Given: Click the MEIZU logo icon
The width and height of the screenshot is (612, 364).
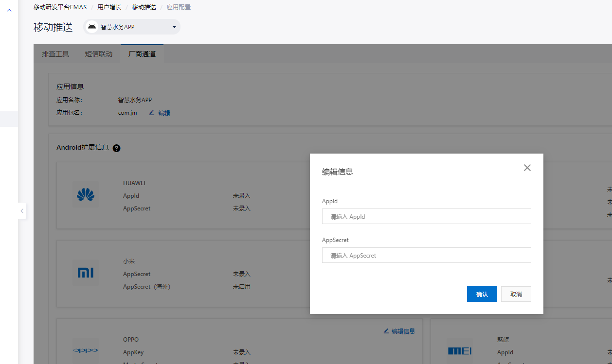Looking at the screenshot, I should point(459,350).
